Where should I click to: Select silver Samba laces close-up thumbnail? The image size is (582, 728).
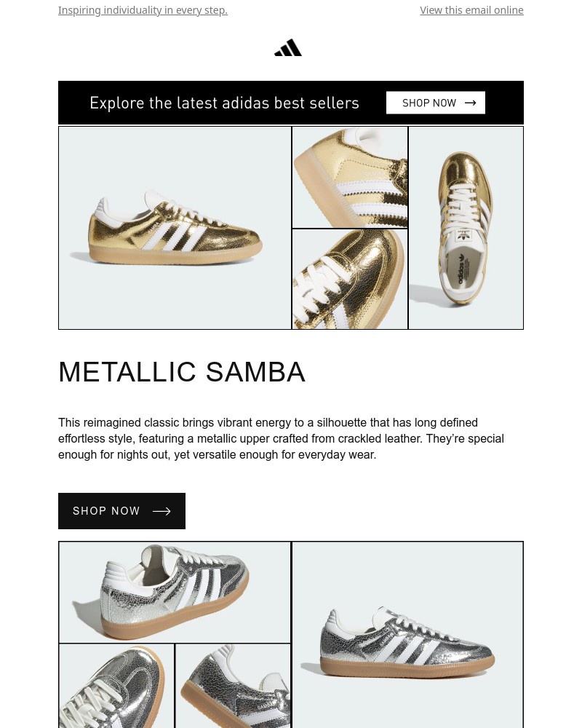116,686
